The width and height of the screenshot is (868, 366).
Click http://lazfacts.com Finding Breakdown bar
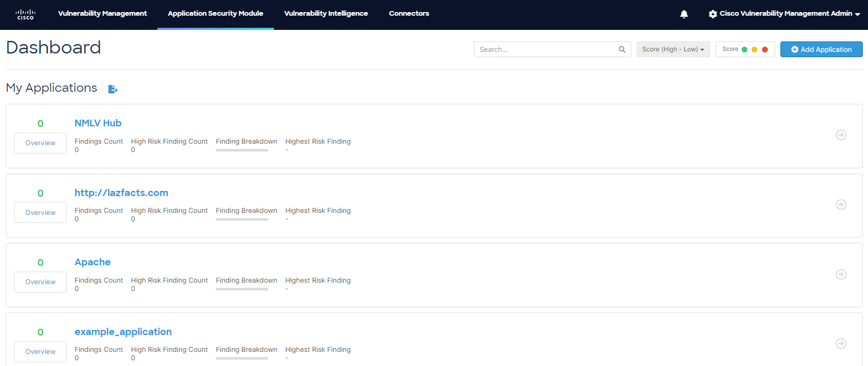pyautogui.click(x=242, y=220)
